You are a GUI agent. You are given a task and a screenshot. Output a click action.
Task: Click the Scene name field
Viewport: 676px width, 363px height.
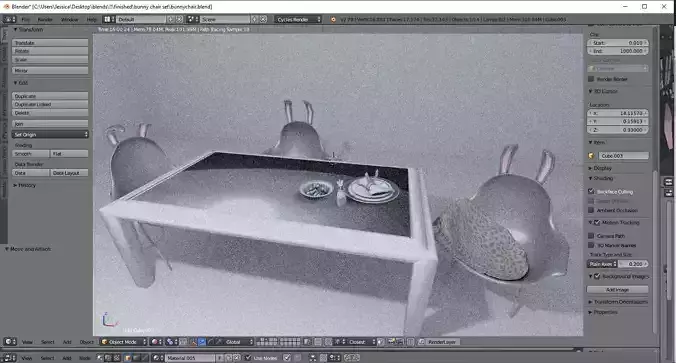tap(225, 19)
